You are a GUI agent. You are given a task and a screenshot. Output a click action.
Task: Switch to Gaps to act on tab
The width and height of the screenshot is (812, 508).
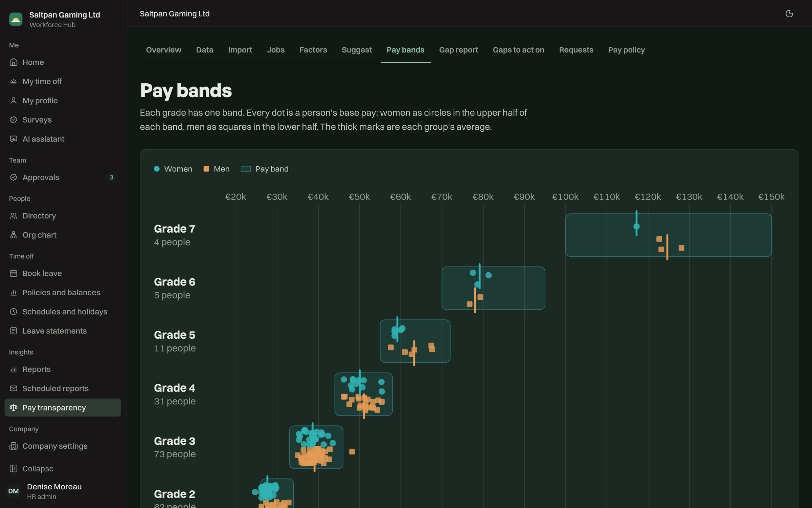(518, 50)
